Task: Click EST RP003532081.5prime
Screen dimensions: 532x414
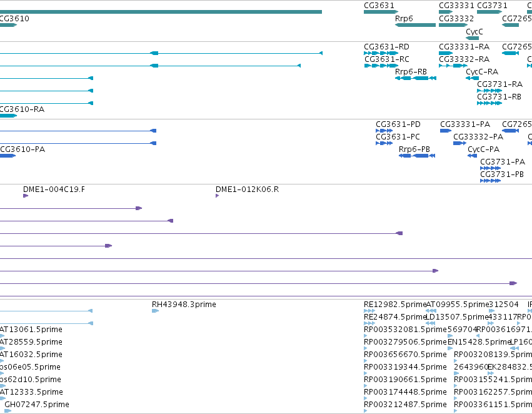Action: 405,330
